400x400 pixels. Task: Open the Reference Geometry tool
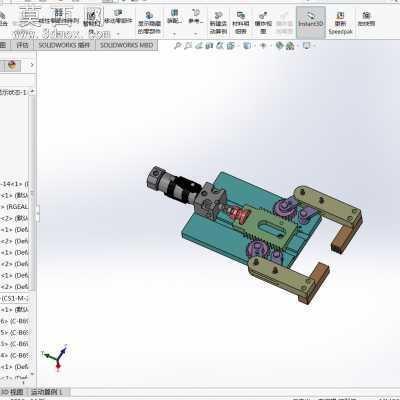[196, 17]
